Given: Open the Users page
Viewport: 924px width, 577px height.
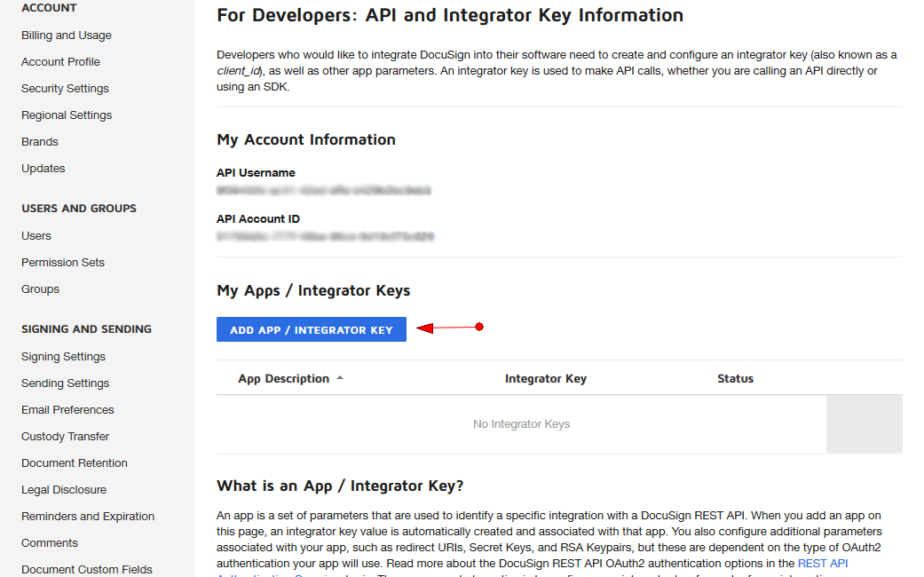Looking at the screenshot, I should pyautogui.click(x=36, y=236).
